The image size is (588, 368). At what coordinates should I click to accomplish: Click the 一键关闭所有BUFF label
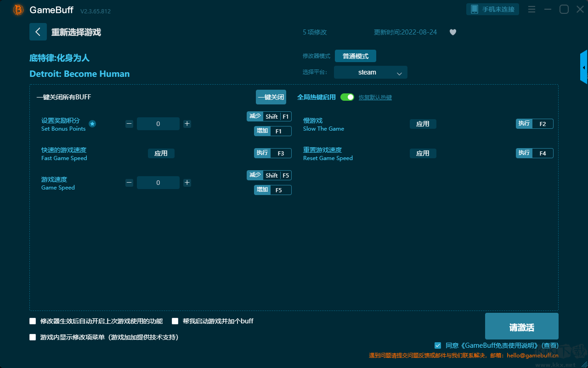click(63, 97)
